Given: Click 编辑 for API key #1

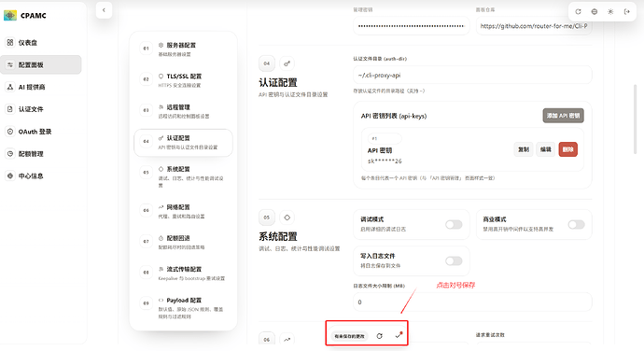Looking at the screenshot, I should coord(545,149).
